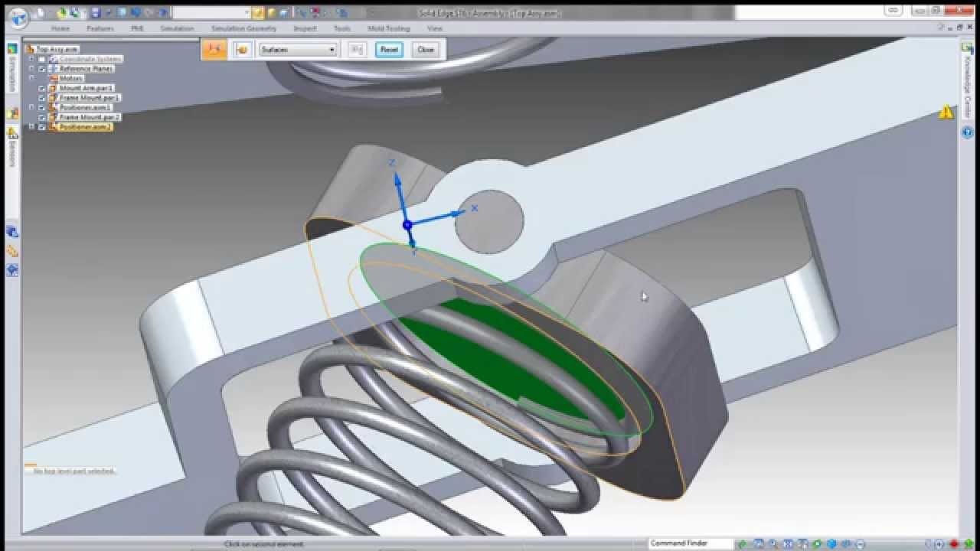
Task: Select highlighted Positioner.asm:2 in the tree
Action: [85, 127]
